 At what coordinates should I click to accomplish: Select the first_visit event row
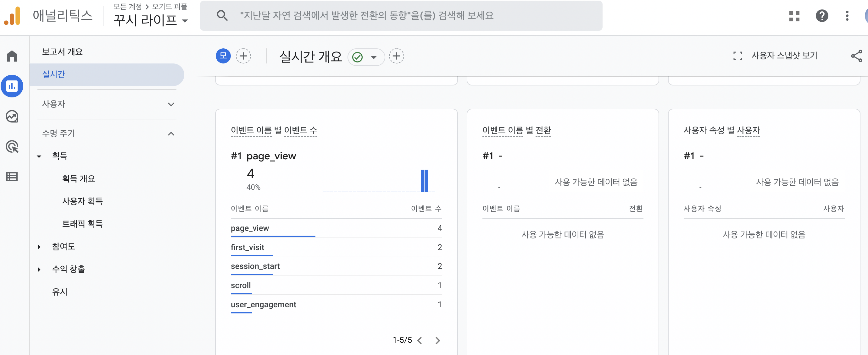point(336,247)
